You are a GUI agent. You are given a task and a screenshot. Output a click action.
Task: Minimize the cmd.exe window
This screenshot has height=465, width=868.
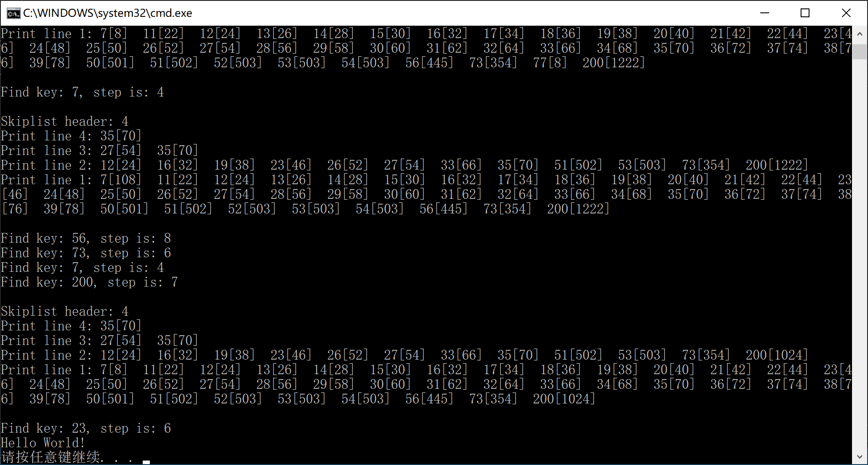point(765,13)
